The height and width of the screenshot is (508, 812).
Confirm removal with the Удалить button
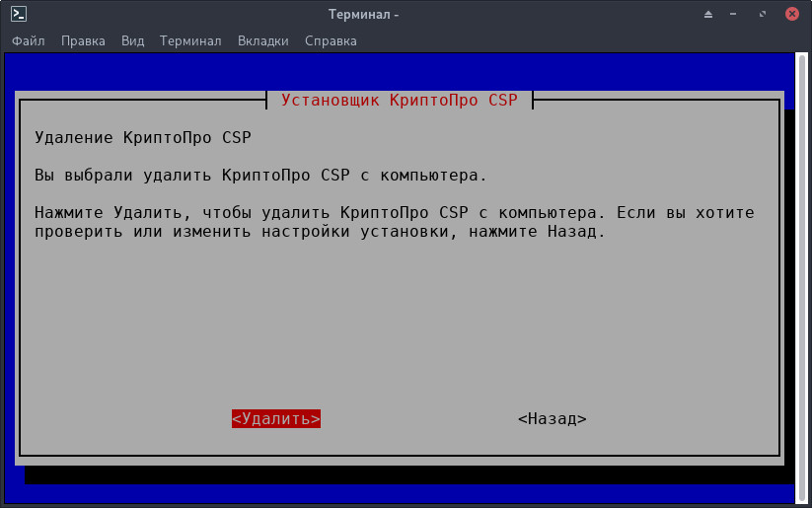(276, 418)
